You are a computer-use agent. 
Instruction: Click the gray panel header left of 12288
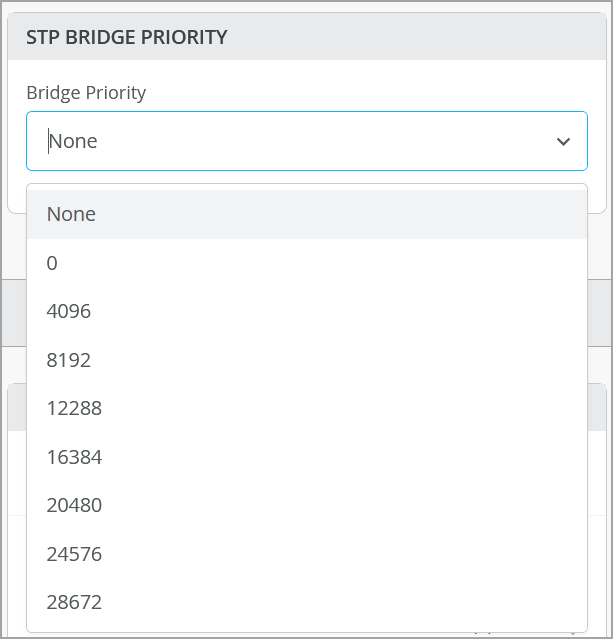(16, 407)
